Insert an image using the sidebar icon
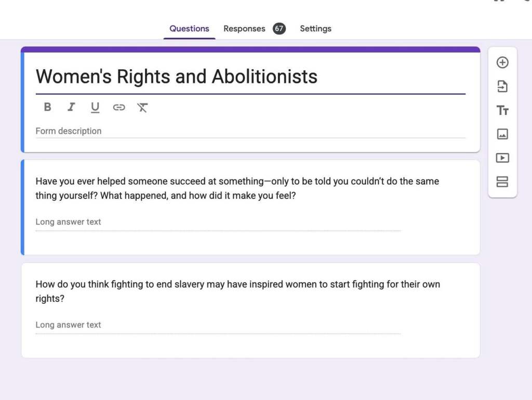Image resolution: width=532 pixels, height=400 pixels. pos(502,134)
